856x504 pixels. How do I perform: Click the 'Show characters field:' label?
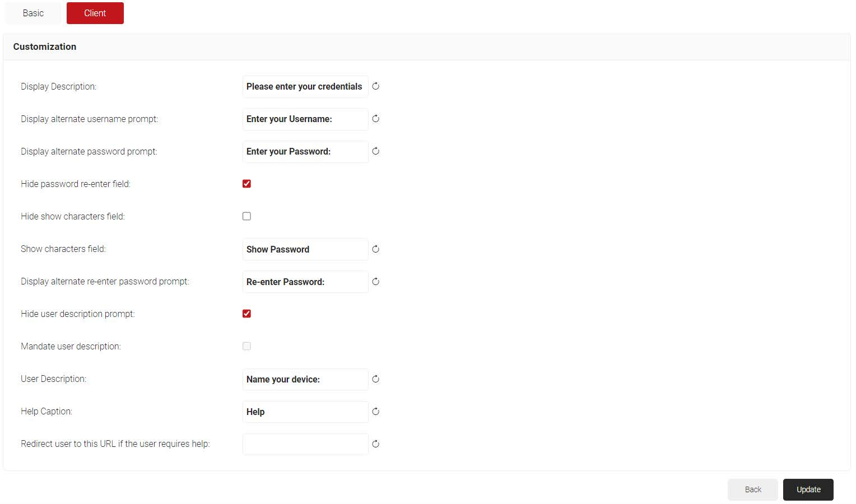point(63,249)
